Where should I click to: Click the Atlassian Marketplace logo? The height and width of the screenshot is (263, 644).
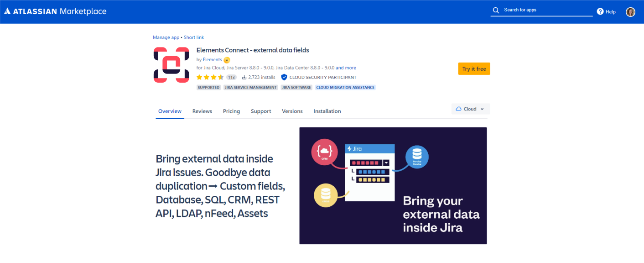pos(55,11)
